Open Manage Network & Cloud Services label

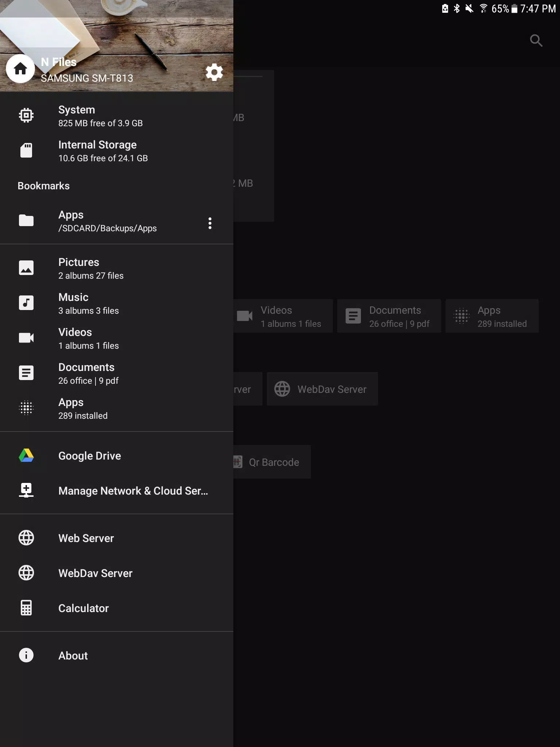(x=133, y=491)
